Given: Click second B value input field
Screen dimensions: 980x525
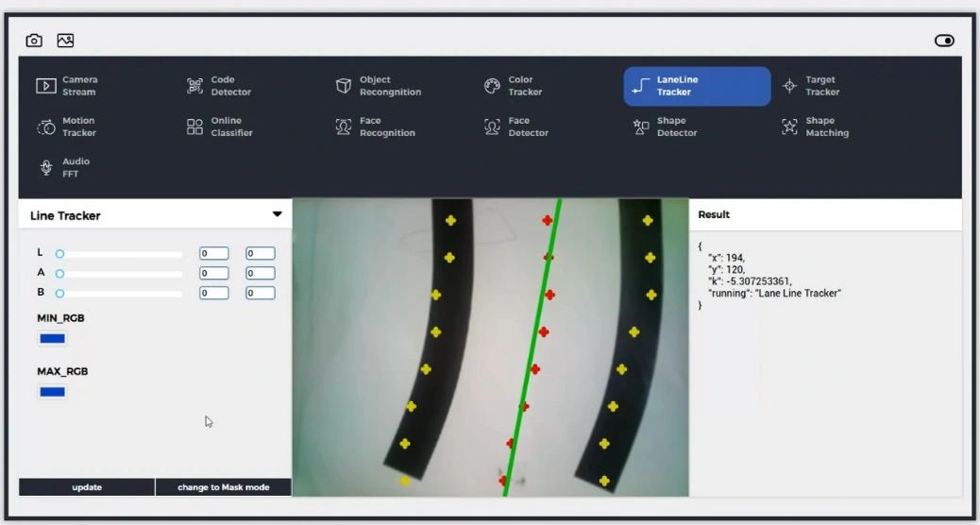Looking at the screenshot, I should (x=260, y=293).
